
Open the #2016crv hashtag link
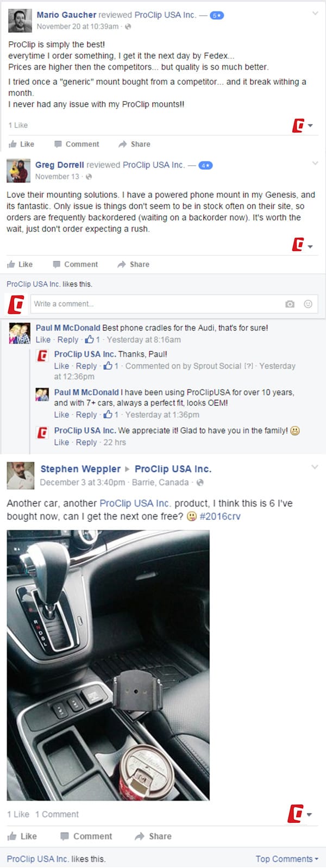(x=220, y=516)
